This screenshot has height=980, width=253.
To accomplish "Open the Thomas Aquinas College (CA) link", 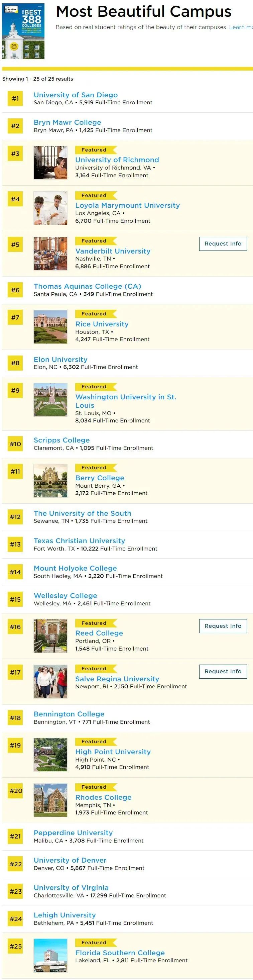I will click(x=87, y=286).
